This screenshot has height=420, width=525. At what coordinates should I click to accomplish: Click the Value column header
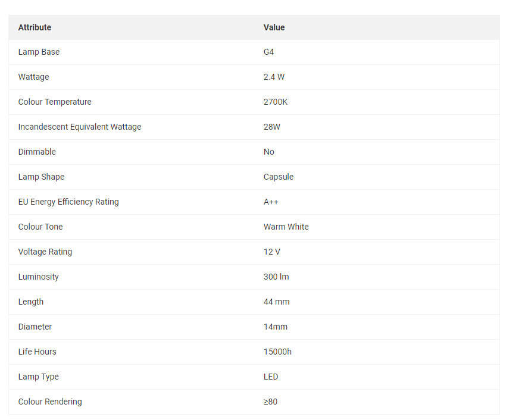click(274, 27)
